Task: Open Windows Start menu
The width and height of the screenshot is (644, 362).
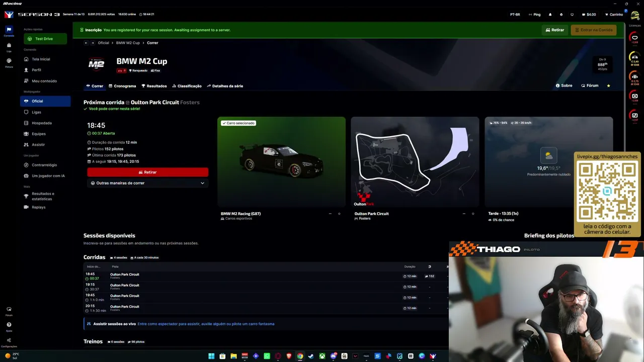Action: click(x=211, y=356)
